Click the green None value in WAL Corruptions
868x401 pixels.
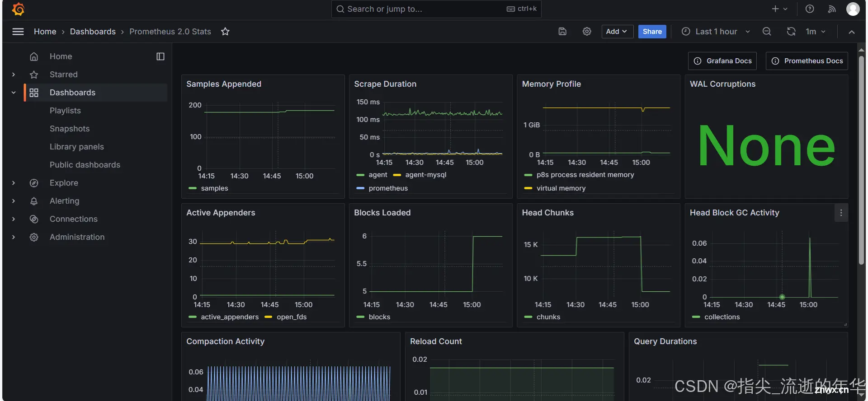pyautogui.click(x=766, y=146)
